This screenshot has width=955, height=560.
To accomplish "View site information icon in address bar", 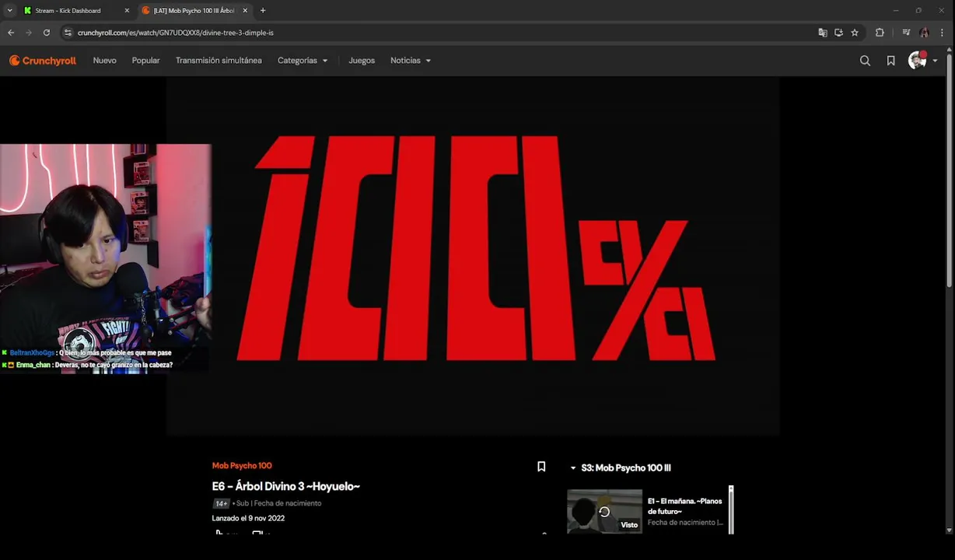I will [x=68, y=33].
